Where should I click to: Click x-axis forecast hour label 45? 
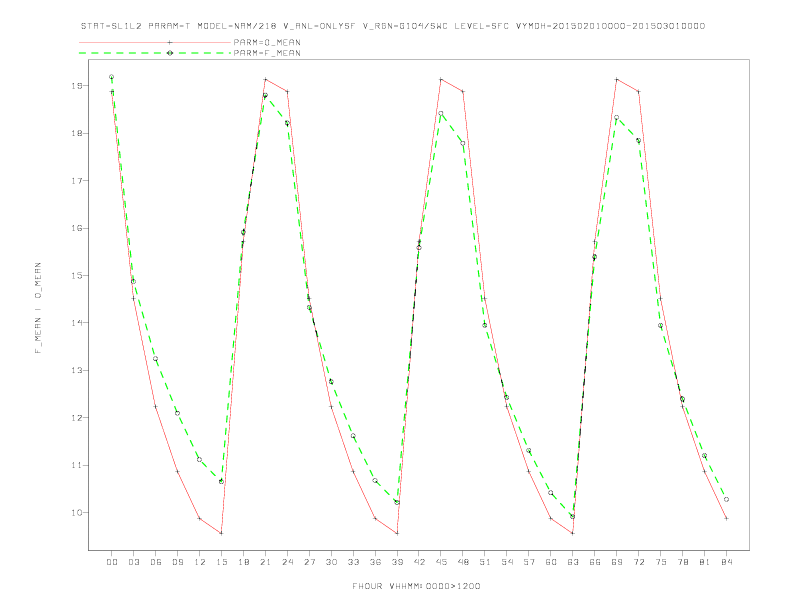coord(441,562)
